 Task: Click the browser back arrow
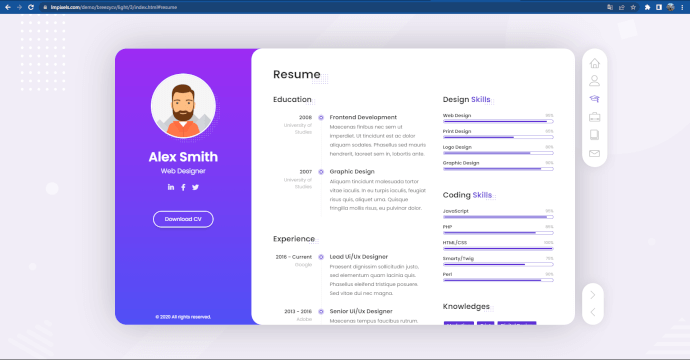point(7,7)
